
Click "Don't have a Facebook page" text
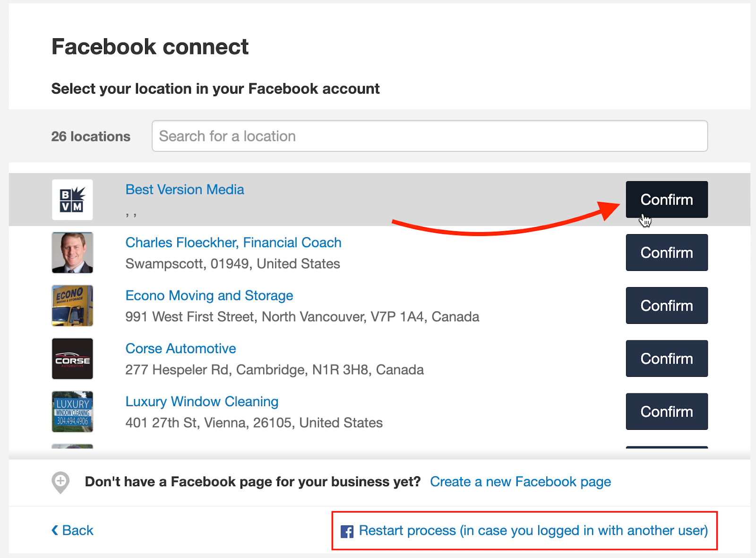click(x=253, y=482)
